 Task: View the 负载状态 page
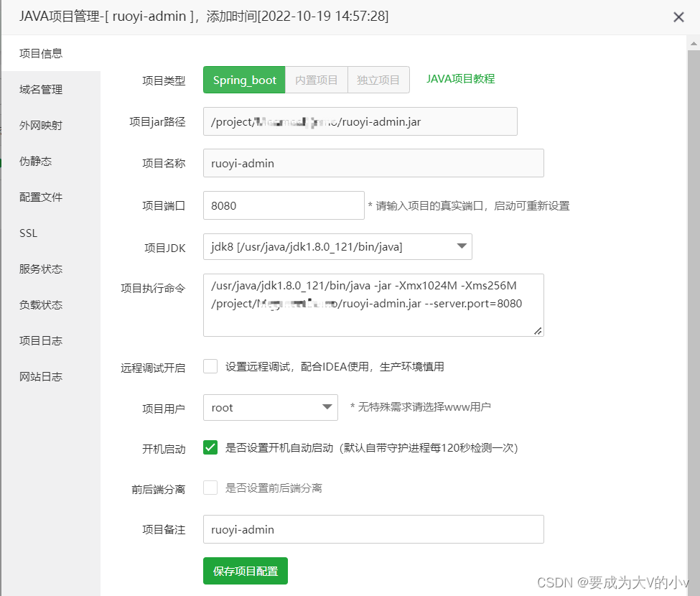[x=40, y=304]
